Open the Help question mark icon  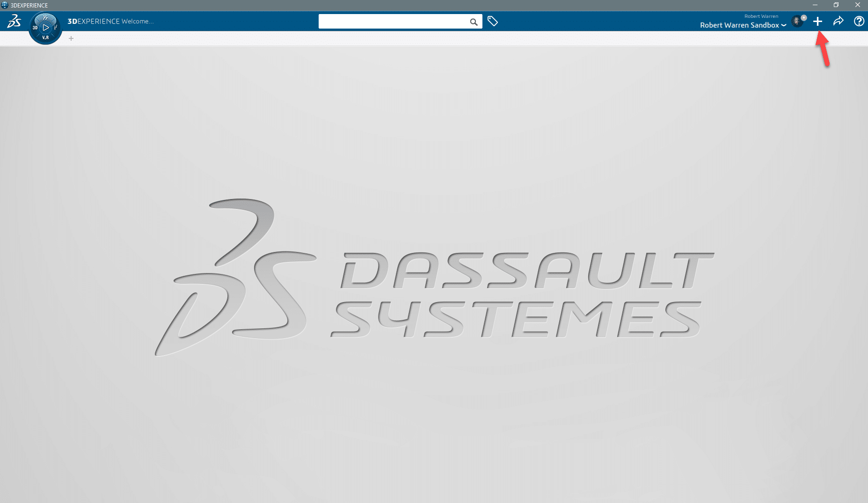[859, 21]
